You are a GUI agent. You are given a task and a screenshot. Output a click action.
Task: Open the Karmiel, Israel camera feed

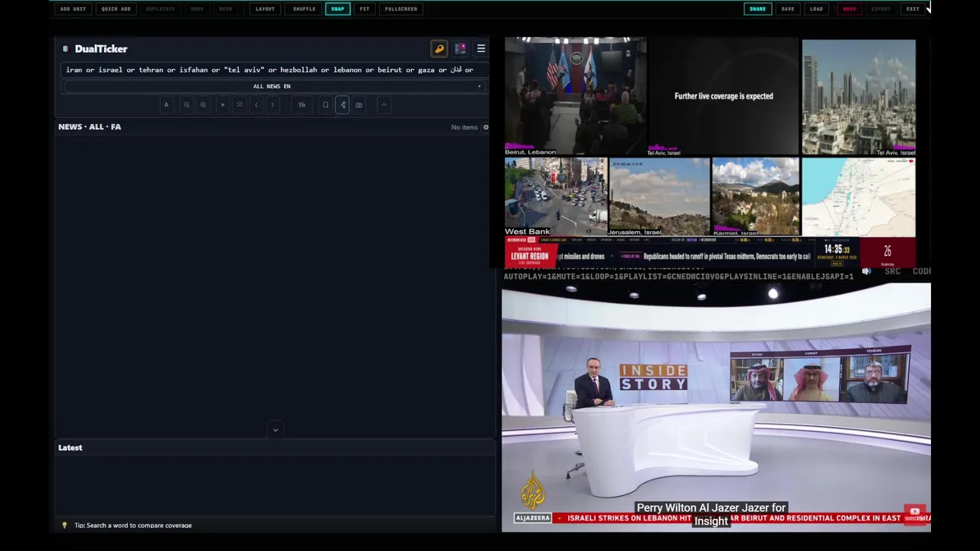(756, 197)
